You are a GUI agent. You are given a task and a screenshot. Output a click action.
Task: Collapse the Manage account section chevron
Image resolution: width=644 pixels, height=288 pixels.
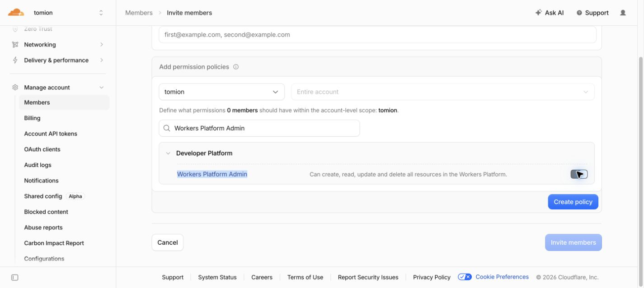(102, 88)
